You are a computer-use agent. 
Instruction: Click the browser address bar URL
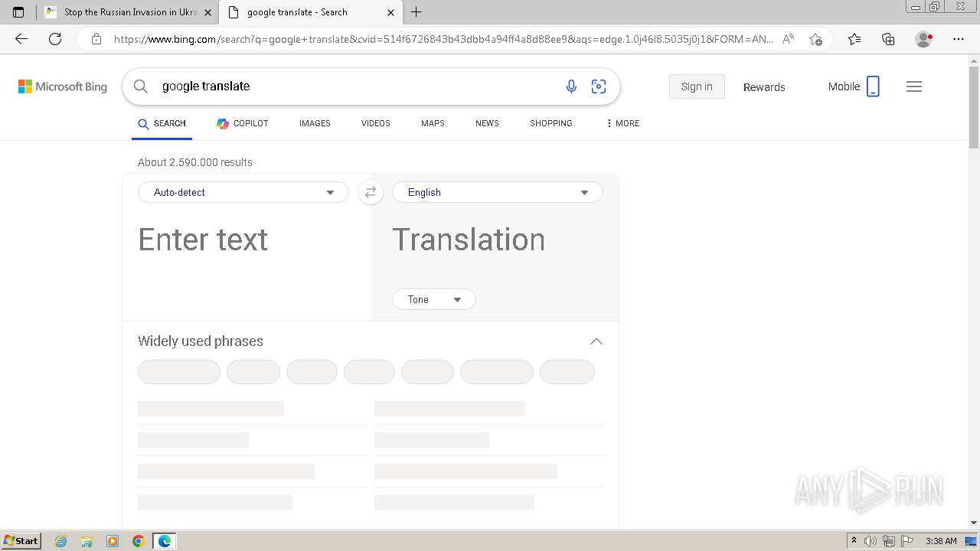click(443, 39)
